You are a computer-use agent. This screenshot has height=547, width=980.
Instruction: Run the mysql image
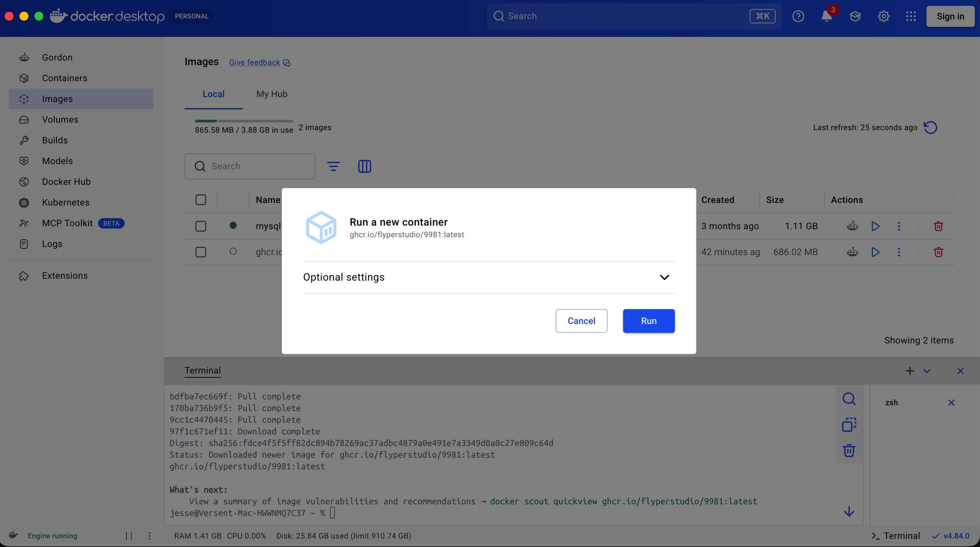click(875, 226)
